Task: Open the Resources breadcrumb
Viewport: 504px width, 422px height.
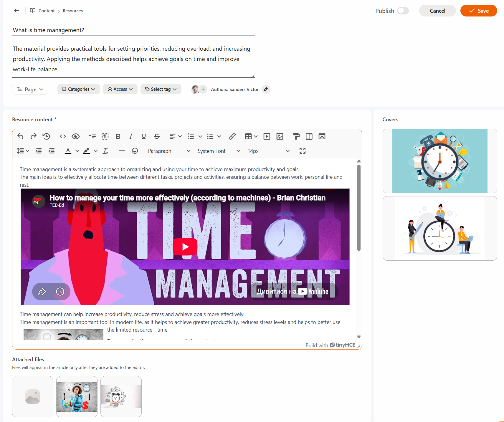Action: pyautogui.click(x=73, y=11)
